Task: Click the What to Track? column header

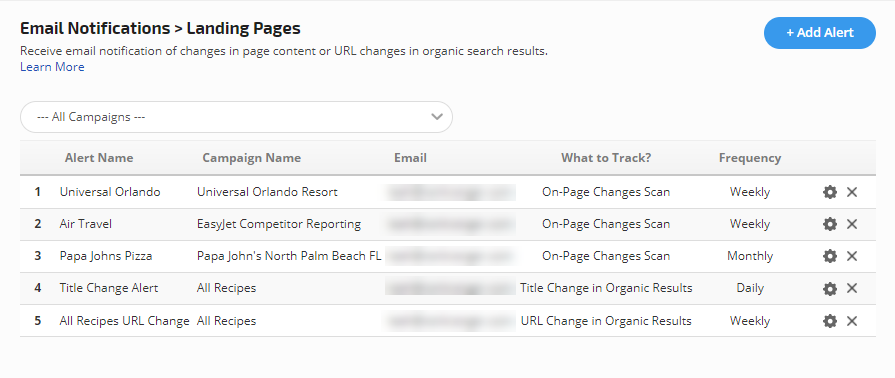Action: 606,158
